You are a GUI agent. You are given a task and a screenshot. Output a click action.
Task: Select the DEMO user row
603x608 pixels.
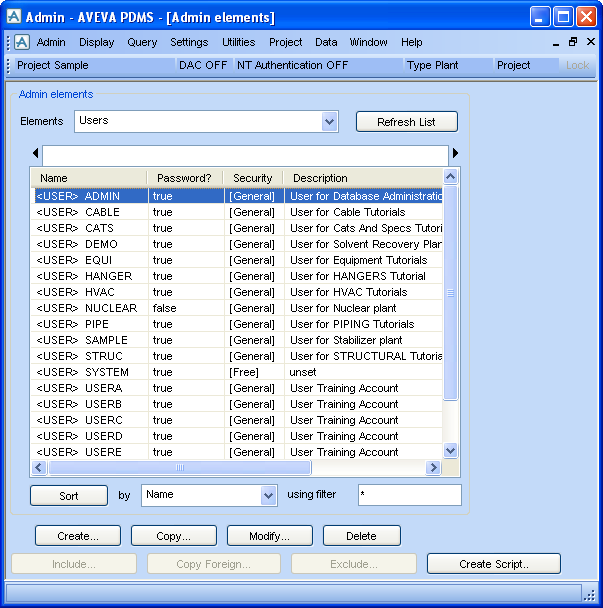(237, 244)
